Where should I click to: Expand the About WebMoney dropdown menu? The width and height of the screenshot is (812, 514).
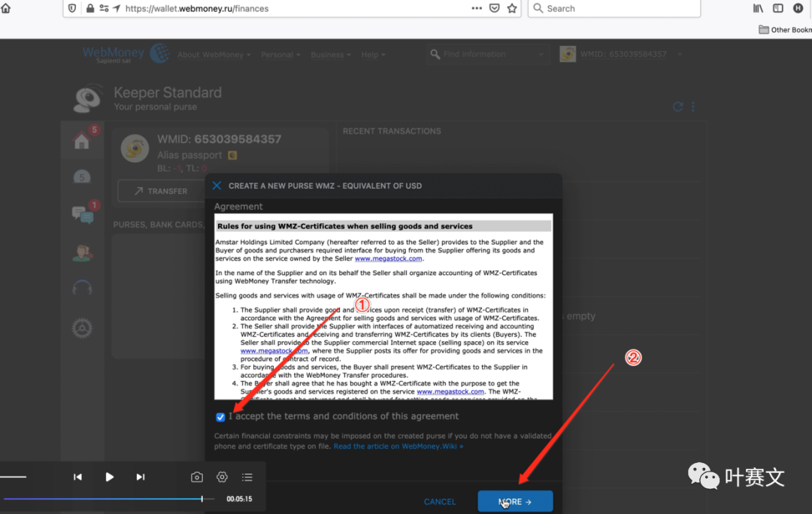(x=214, y=55)
